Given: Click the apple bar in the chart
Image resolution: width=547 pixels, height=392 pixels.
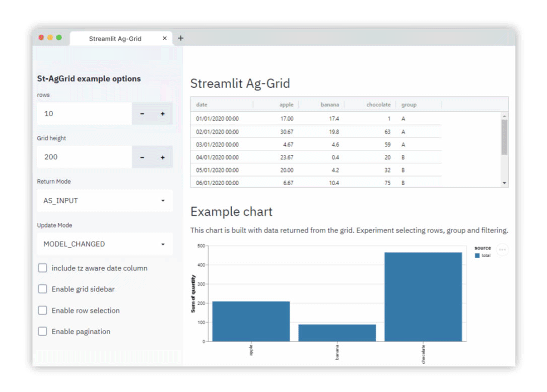Looking at the screenshot, I should click(251, 321).
